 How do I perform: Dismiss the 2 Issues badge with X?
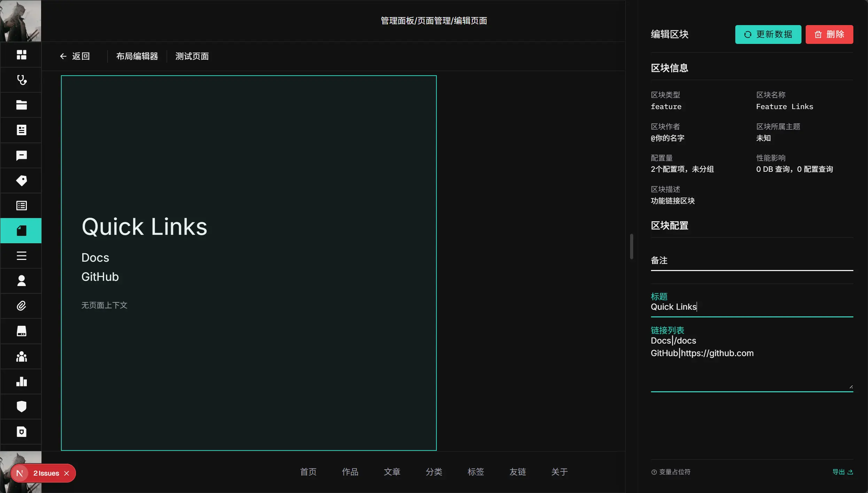coord(67,473)
